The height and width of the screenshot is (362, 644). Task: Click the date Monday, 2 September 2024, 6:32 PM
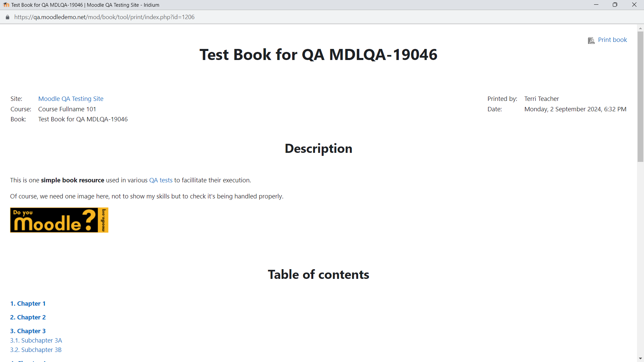pos(575,109)
